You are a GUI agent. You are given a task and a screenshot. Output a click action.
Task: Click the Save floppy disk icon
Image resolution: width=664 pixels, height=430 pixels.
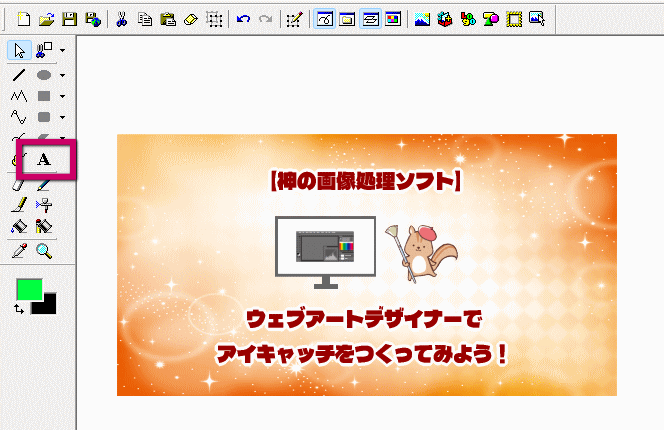pyautogui.click(x=69, y=18)
